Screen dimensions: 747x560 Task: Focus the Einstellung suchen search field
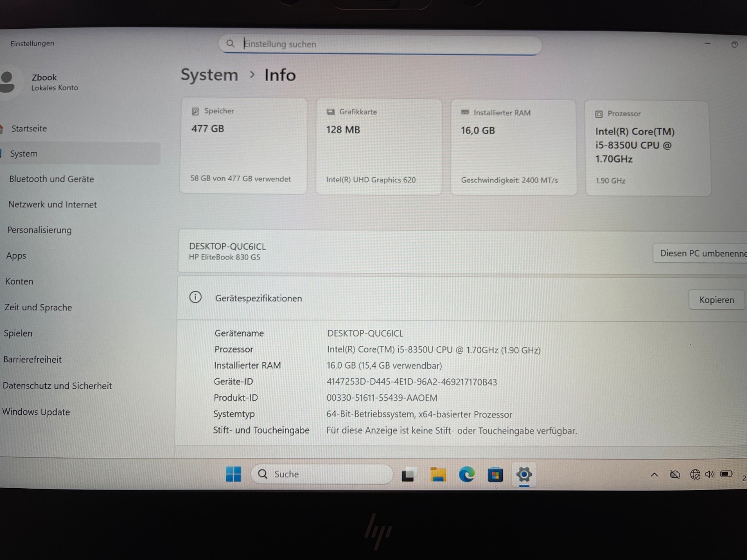point(381,44)
